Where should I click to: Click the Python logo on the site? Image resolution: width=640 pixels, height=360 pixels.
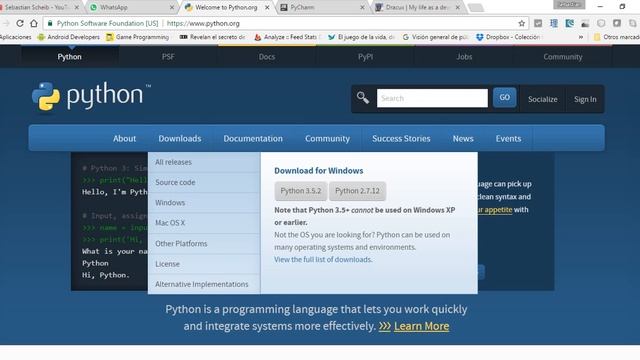tap(91, 96)
